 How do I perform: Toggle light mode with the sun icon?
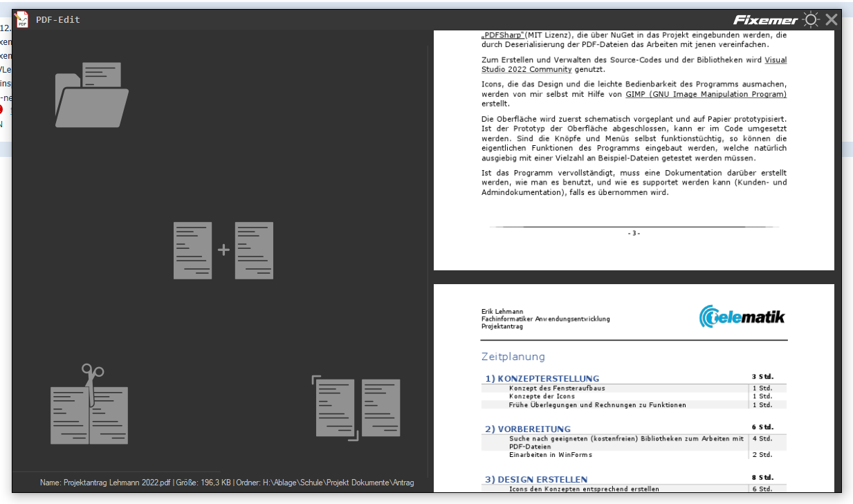(x=811, y=20)
